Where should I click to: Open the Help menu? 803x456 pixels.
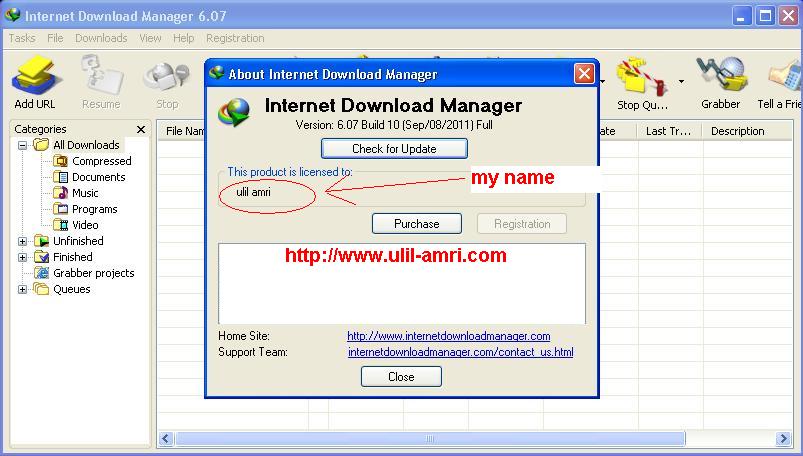click(183, 38)
